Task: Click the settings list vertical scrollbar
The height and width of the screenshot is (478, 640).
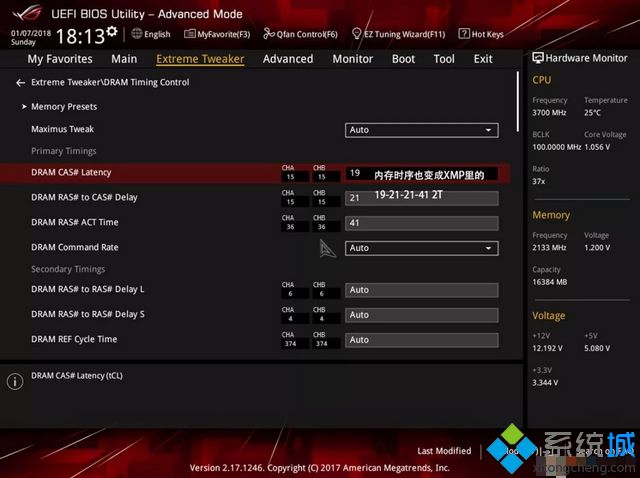Action: pos(518,102)
